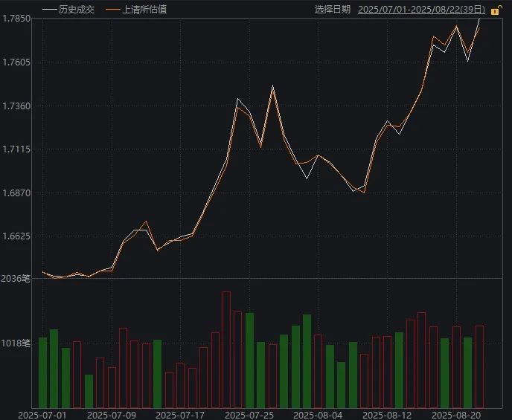Viewport: 512px width, 420px height.
Task: Click the 2025-07-17 date axis label
Action: pyautogui.click(x=181, y=414)
